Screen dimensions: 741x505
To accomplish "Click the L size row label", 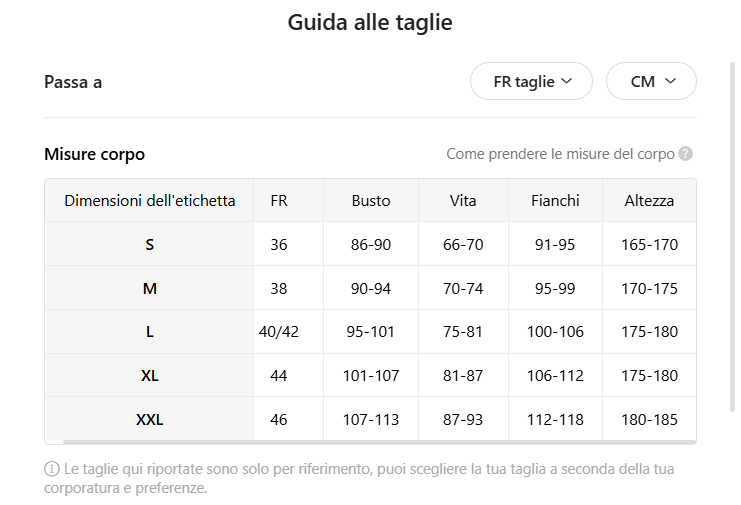I will [x=150, y=332].
